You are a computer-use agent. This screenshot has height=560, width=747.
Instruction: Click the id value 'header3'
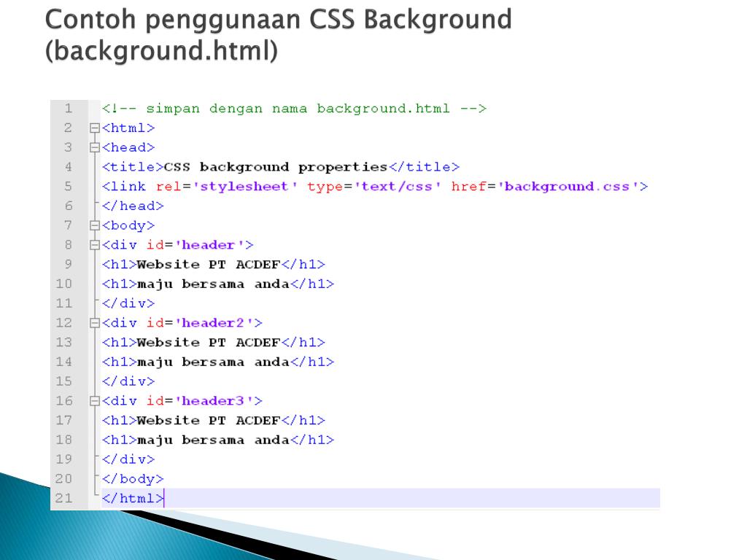[x=214, y=402]
